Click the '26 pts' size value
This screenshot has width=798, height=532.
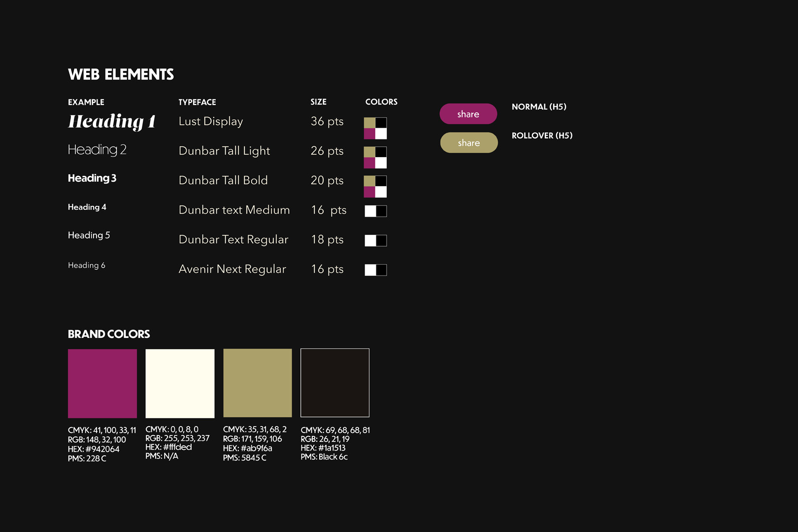pyautogui.click(x=327, y=151)
